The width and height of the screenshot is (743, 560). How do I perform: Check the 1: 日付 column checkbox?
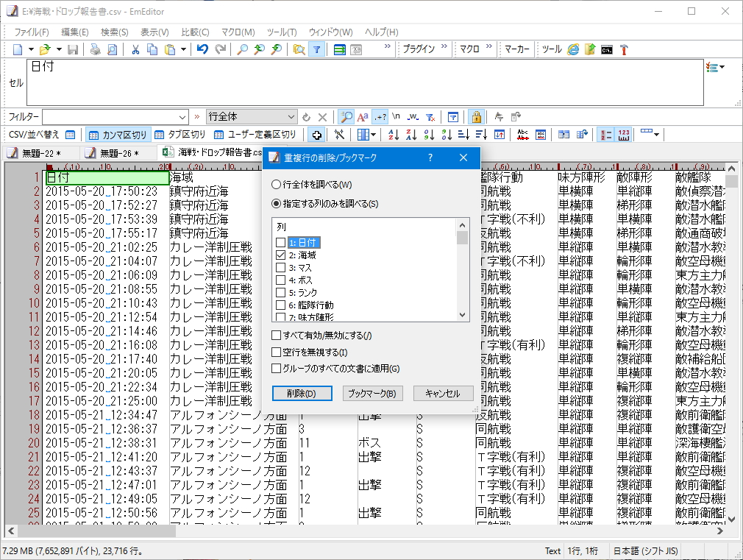[x=282, y=241]
